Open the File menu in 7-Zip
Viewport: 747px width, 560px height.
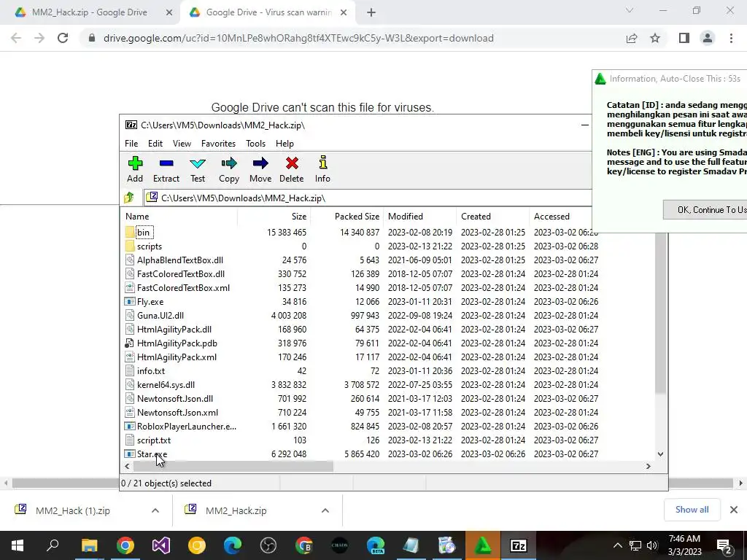pyautogui.click(x=131, y=144)
